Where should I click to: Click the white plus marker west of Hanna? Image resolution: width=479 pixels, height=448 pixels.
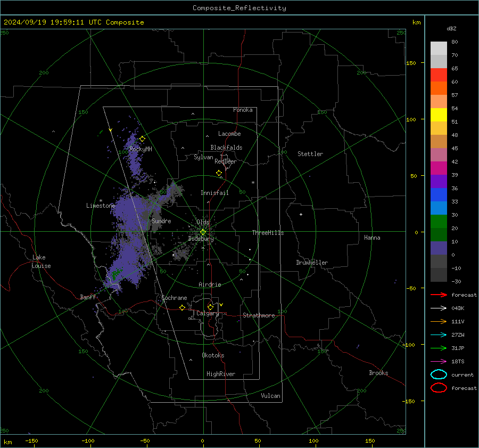[301, 214]
